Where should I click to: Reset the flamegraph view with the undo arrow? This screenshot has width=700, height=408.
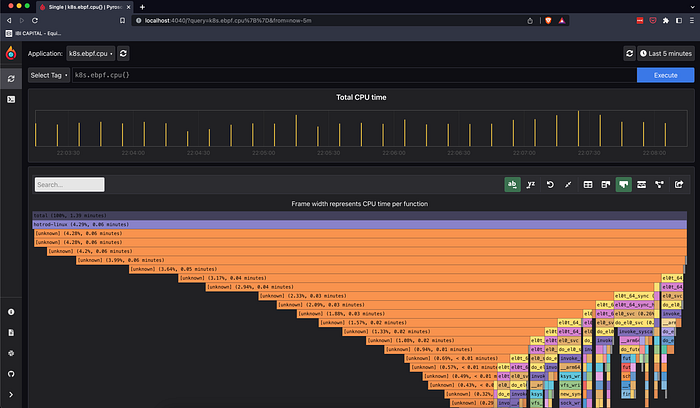coord(550,184)
